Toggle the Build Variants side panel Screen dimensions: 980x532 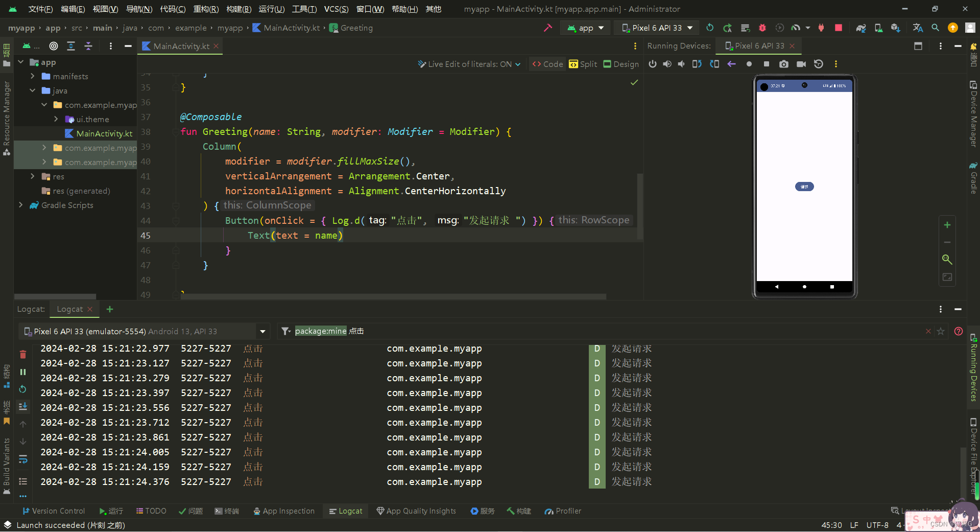(x=7, y=465)
